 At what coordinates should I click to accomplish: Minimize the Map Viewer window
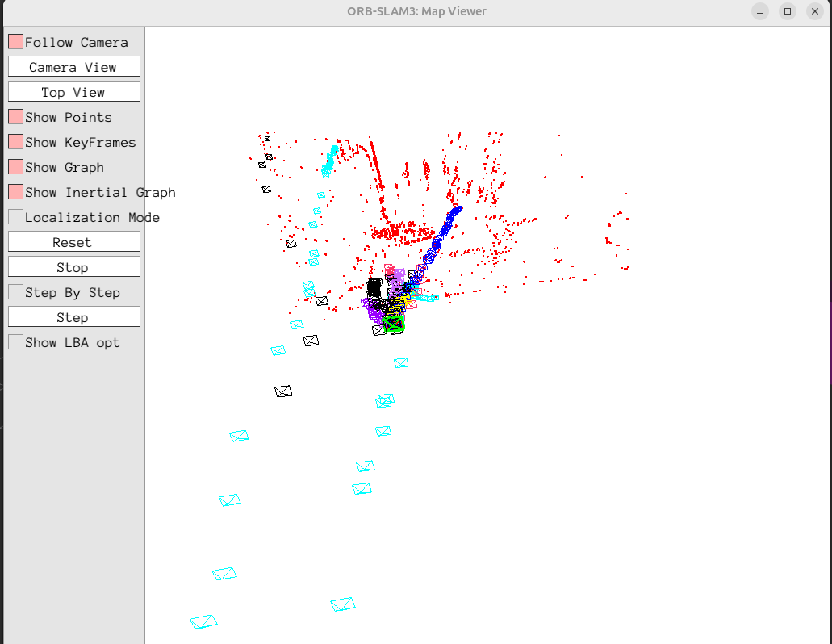tap(760, 11)
